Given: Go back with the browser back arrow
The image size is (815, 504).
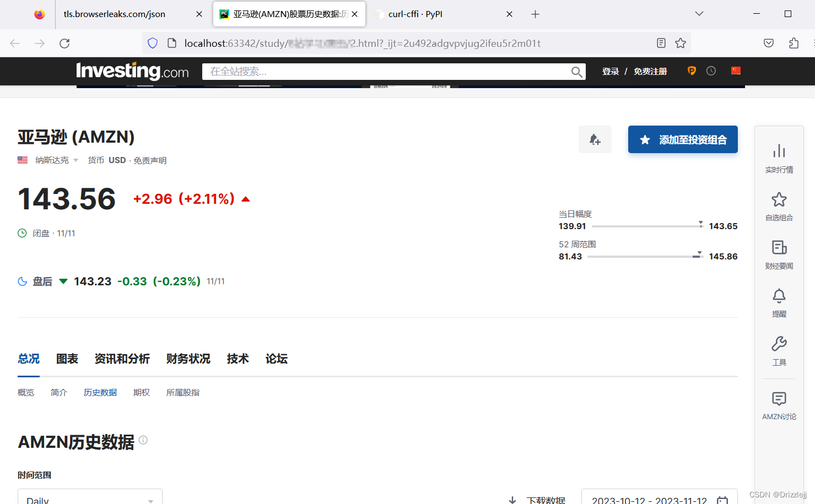Looking at the screenshot, I should pyautogui.click(x=15, y=44).
